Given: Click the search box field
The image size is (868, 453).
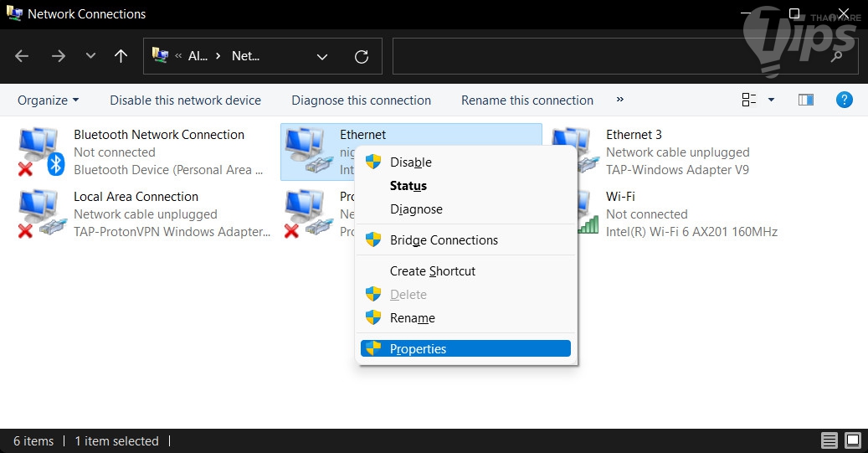Looking at the screenshot, I should coord(611,56).
